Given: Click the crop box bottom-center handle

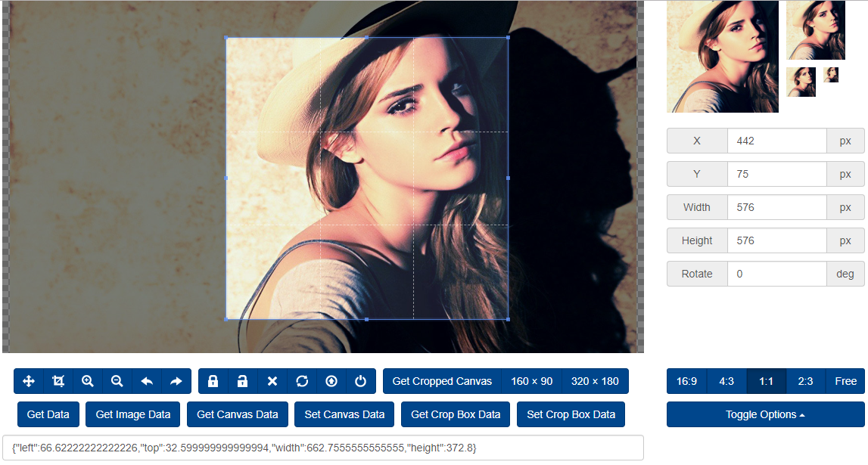Looking at the screenshot, I should [x=367, y=319].
